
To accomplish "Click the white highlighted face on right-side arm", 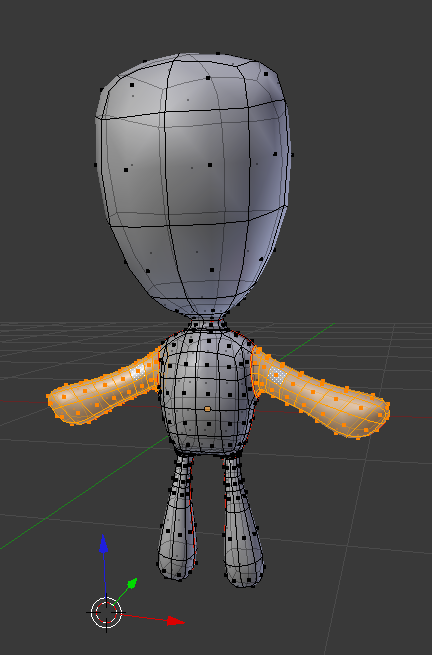I will [x=276, y=376].
